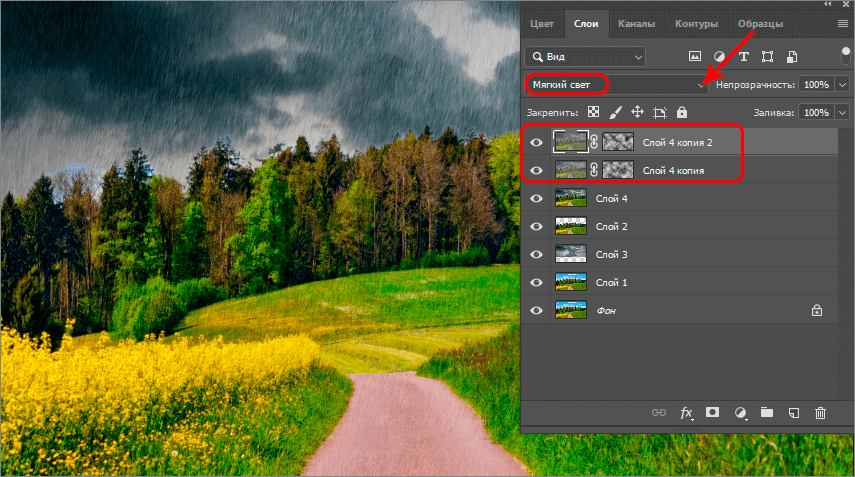Expand the Непрозрачность opacity dropdown

pyautogui.click(x=836, y=85)
